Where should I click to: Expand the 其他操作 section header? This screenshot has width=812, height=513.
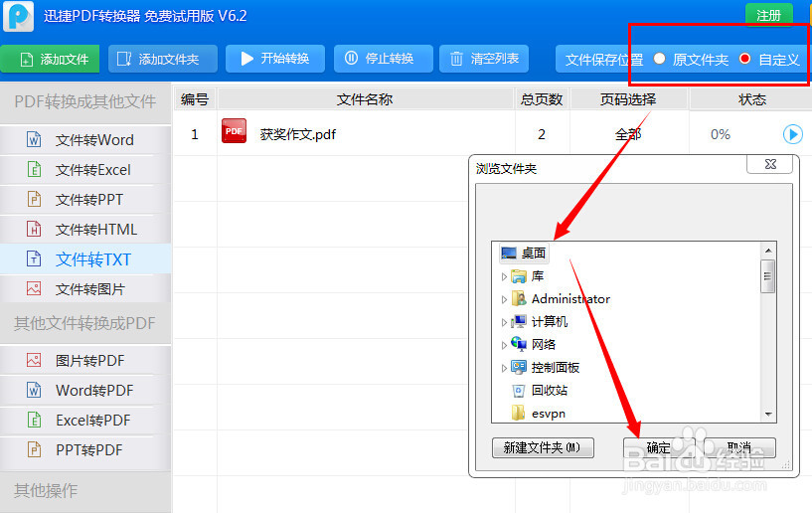(85, 491)
